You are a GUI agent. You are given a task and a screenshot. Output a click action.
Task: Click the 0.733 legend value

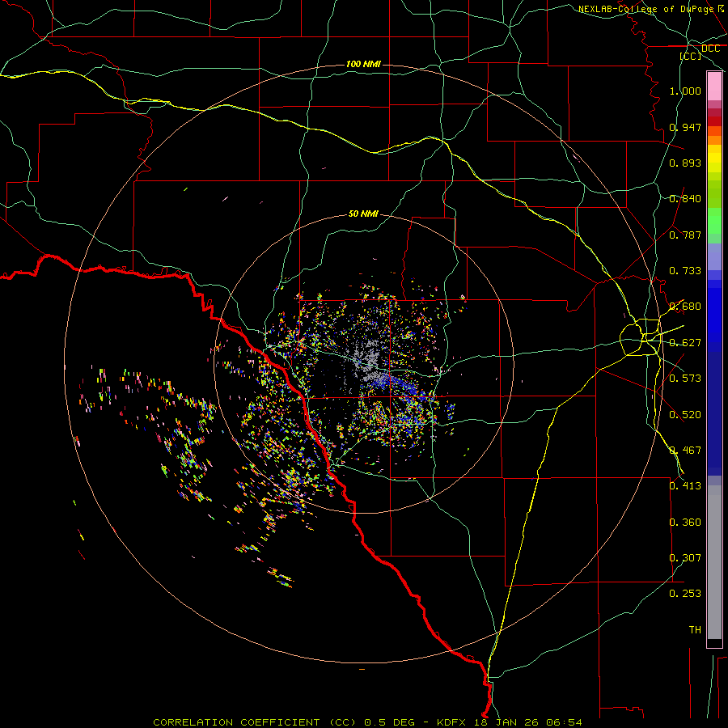tap(685, 271)
